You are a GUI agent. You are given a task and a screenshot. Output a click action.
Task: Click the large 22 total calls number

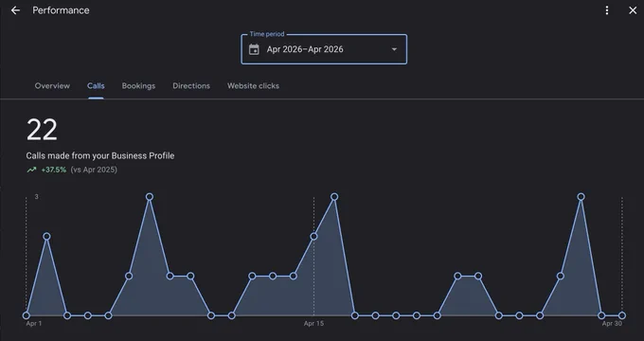coord(42,130)
